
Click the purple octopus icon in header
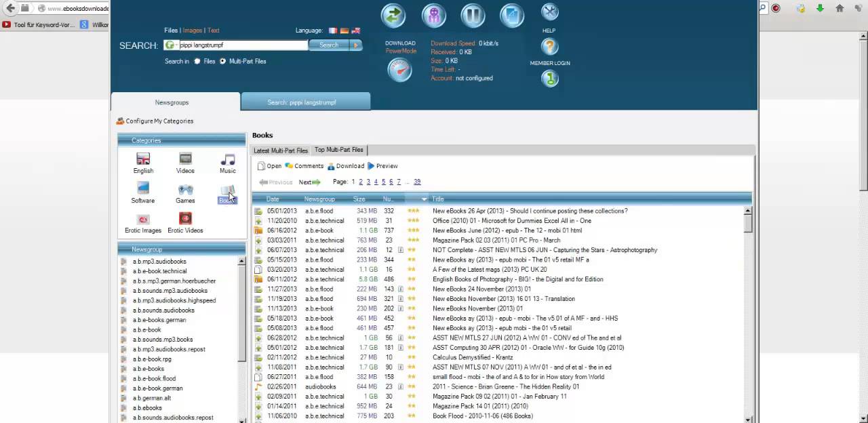click(433, 15)
